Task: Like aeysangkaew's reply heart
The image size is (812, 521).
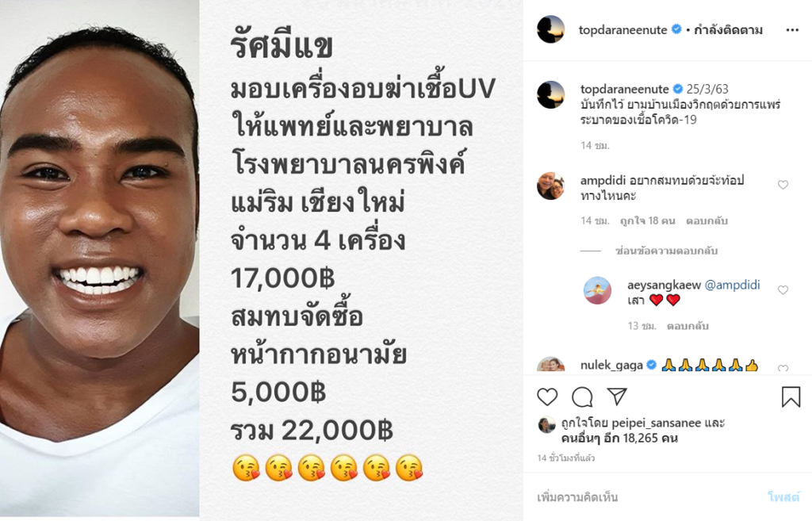Action: coord(783,290)
